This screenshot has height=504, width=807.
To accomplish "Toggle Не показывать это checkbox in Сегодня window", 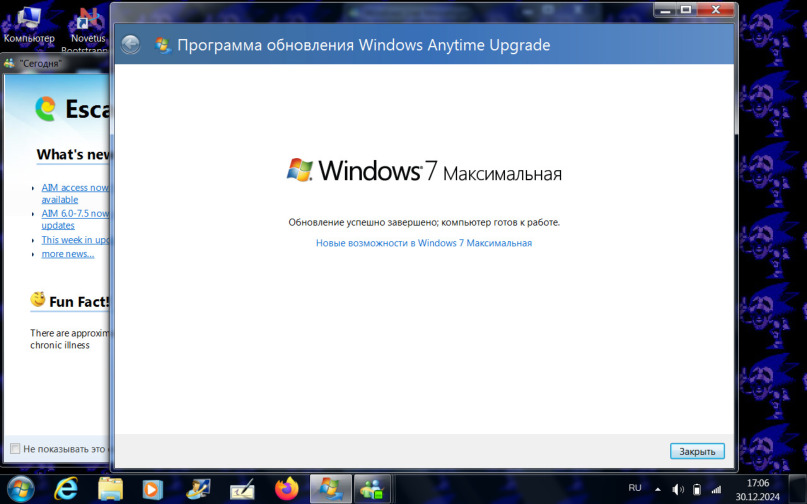I will (15, 448).
